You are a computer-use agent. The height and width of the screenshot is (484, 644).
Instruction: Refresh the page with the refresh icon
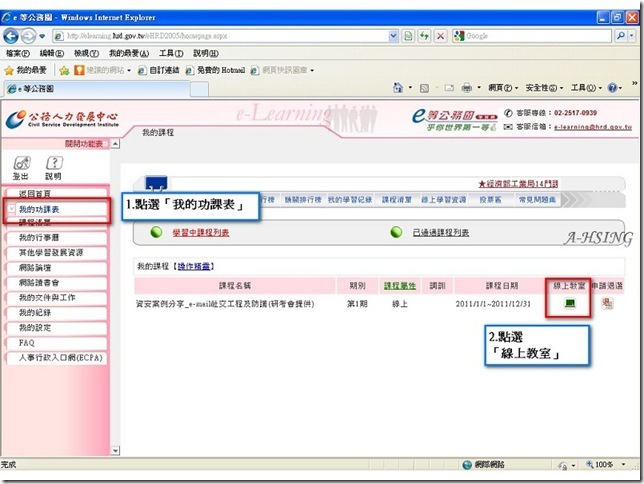[x=424, y=36]
